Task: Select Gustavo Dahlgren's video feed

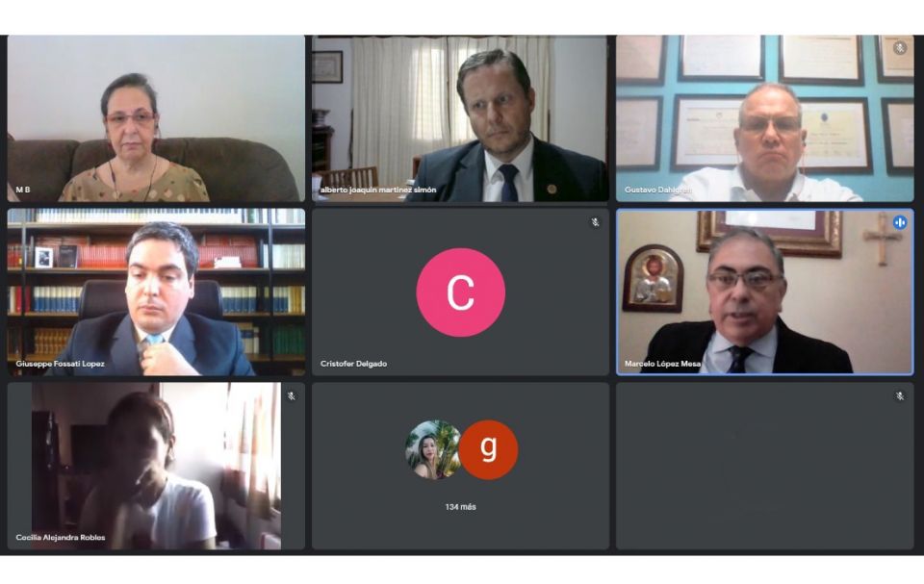Action: pos(765,118)
